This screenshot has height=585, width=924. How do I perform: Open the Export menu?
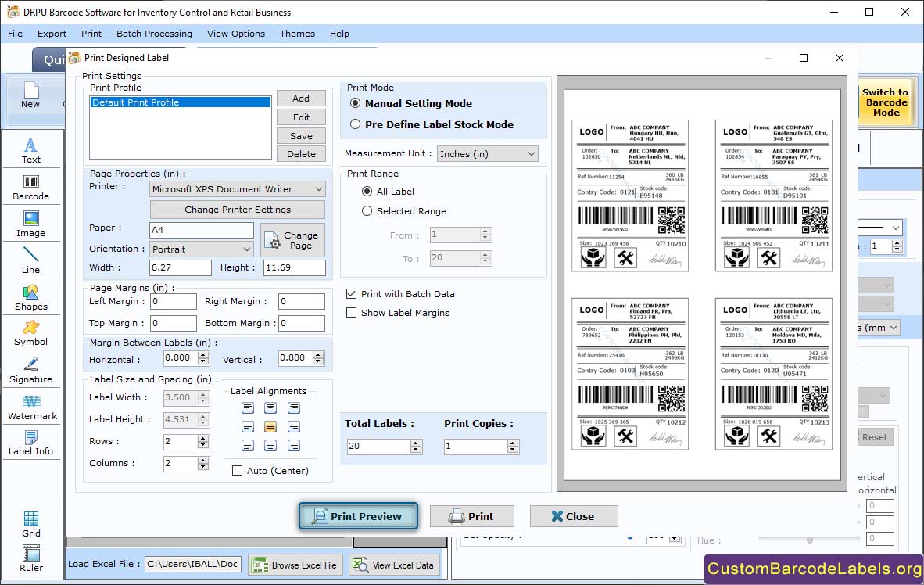tap(52, 34)
